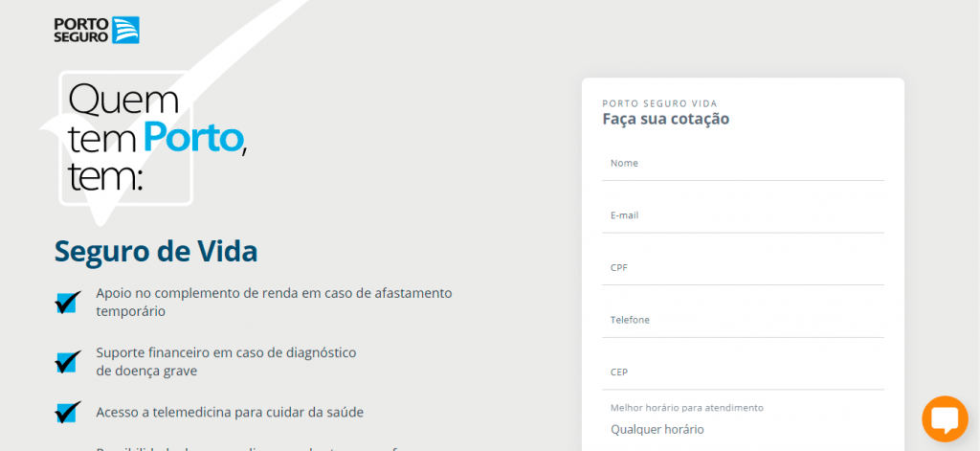The width and height of the screenshot is (980, 451).
Task: Focus the Telefone input field
Action: pyautogui.click(x=743, y=321)
